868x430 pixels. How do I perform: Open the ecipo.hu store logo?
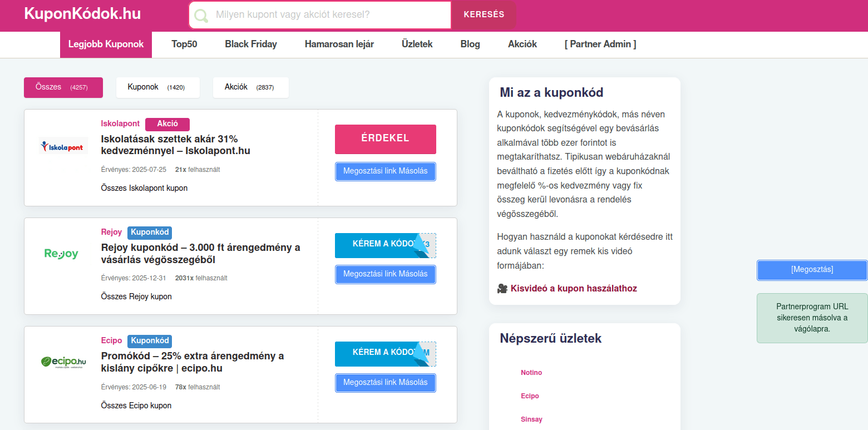[x=63, y=363]
